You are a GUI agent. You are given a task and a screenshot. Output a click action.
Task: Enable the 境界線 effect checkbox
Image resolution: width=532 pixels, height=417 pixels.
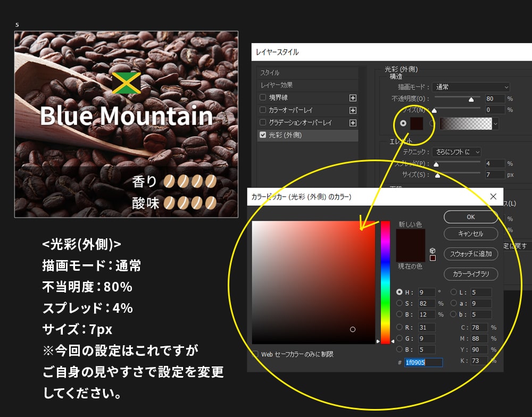(x=263, y=98)
